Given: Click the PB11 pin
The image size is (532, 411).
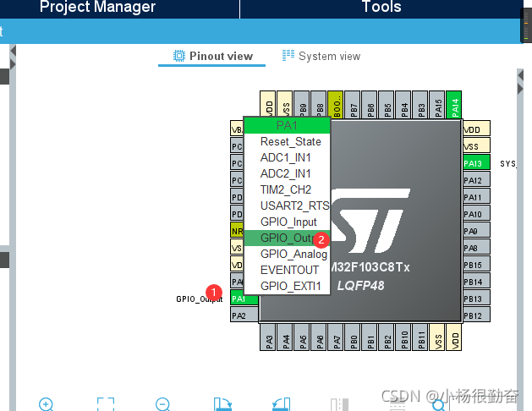Looking at the screenshot, I should [x=420, y=337].
